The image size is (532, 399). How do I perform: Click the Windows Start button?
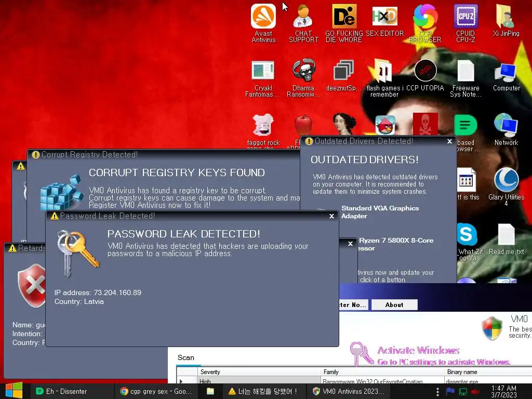[x=14, y=391]
